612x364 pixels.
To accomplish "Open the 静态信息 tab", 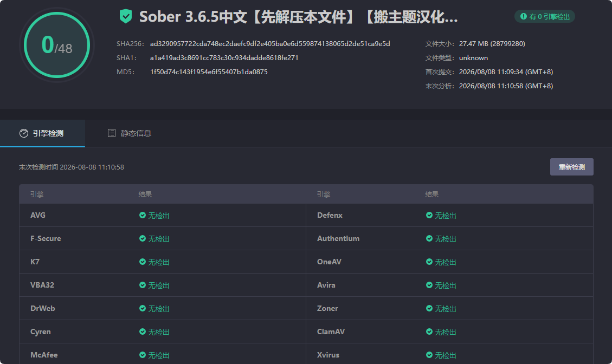I will (129, 133).
